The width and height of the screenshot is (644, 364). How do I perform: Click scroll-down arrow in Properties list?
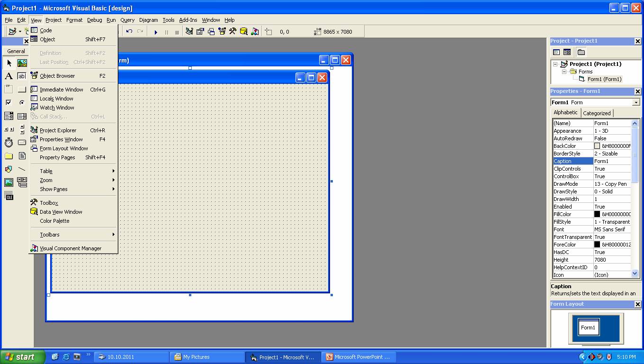pyautogui.click(x=635, y=273)
